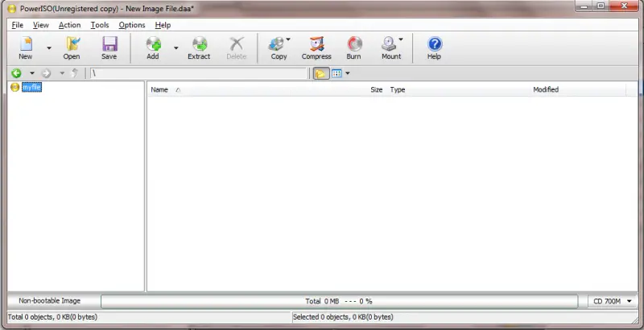Click the Total 0 MB capacity bar
644x330 pixels.
coord(339,301)
